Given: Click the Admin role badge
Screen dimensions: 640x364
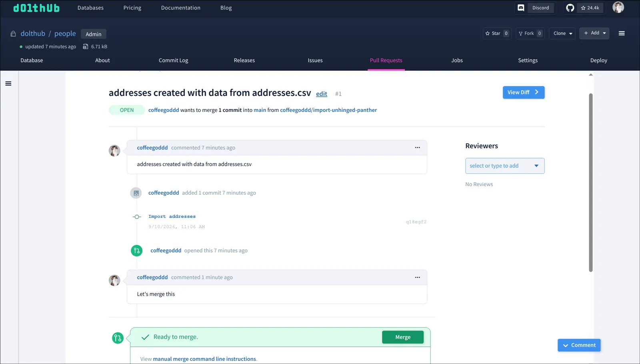Looking at the screenshot, I should tap(94, 34).
